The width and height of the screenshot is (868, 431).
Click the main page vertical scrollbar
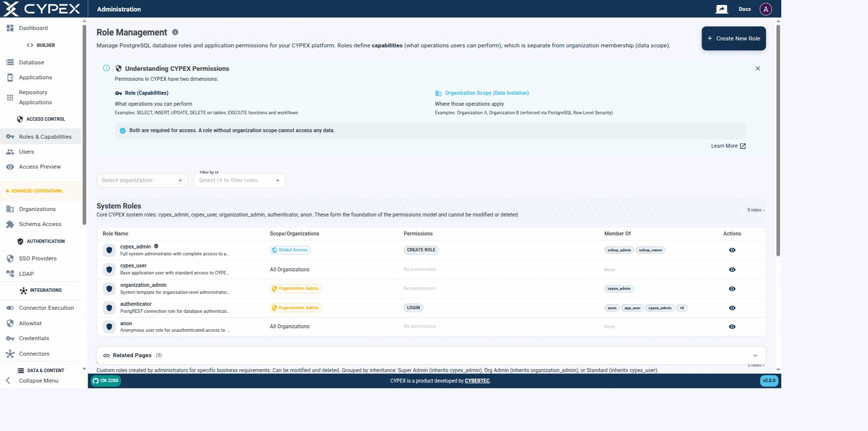(x=778, y=140)
